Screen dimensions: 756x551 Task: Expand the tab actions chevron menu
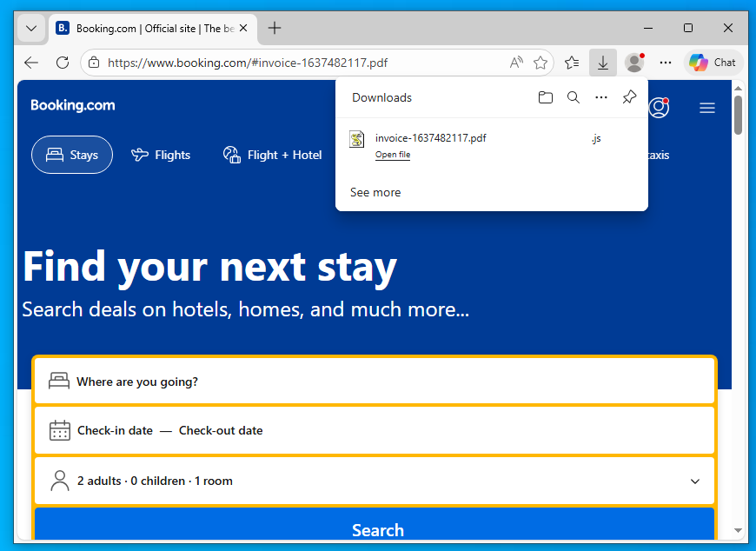(31, 28)
